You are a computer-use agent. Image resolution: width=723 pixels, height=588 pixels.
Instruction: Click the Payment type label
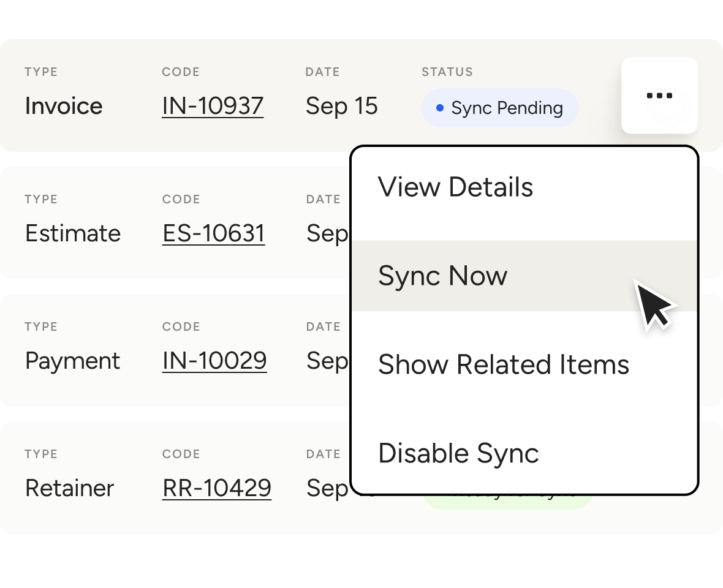tap(72, 361)
